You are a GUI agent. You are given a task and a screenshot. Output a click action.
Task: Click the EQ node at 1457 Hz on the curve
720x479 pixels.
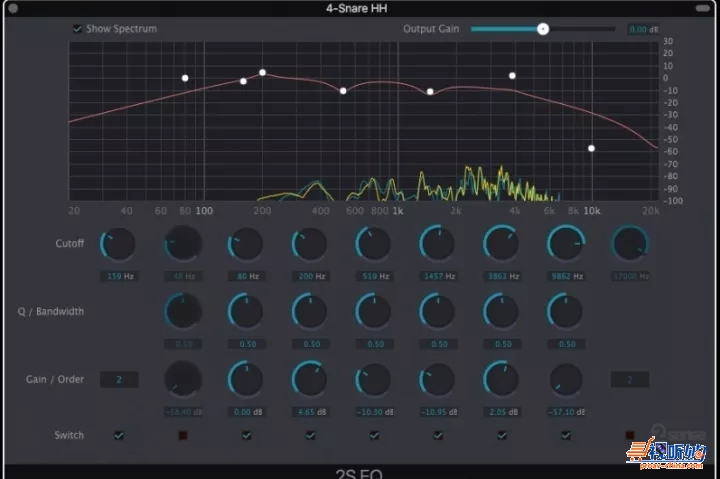tap(430, 92)
